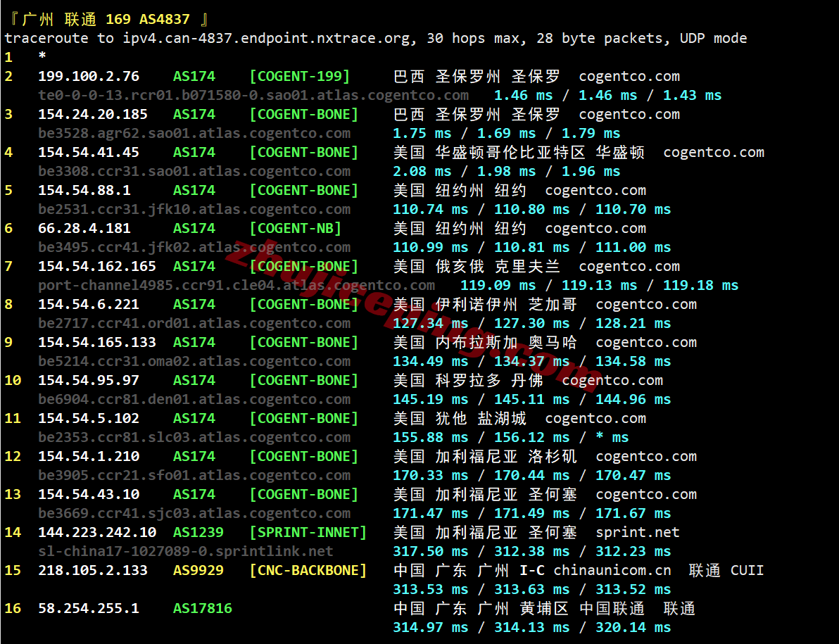Click hostname port-channel4985.ccr91.cle04.atlas.cogentco.com
The height and width of the screenshot is (644, 839).
pyautogui.click(x=236, y=285)
